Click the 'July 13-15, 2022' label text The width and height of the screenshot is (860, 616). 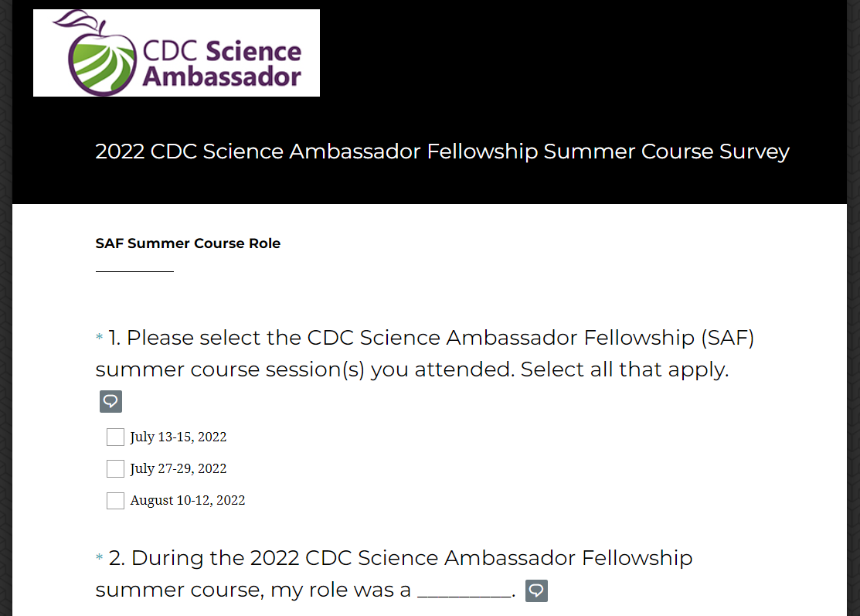pos(178,437)
